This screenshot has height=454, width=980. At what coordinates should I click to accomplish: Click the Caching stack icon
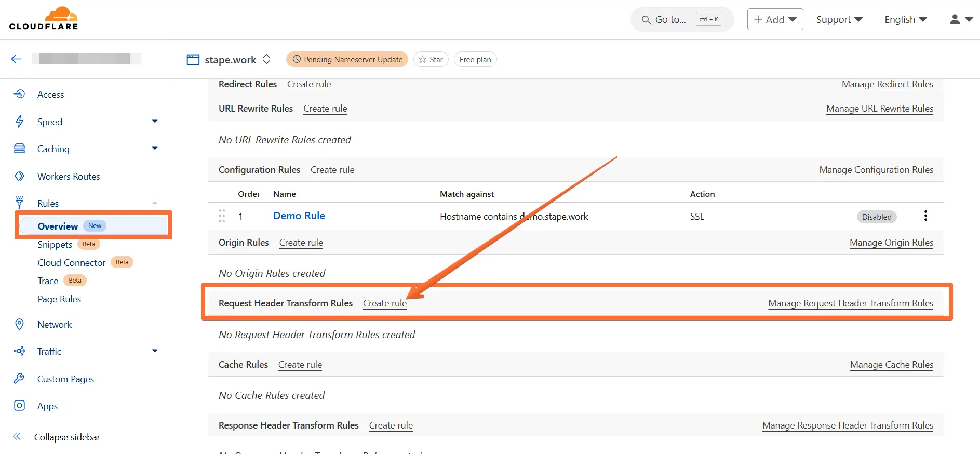coord(19,149)
